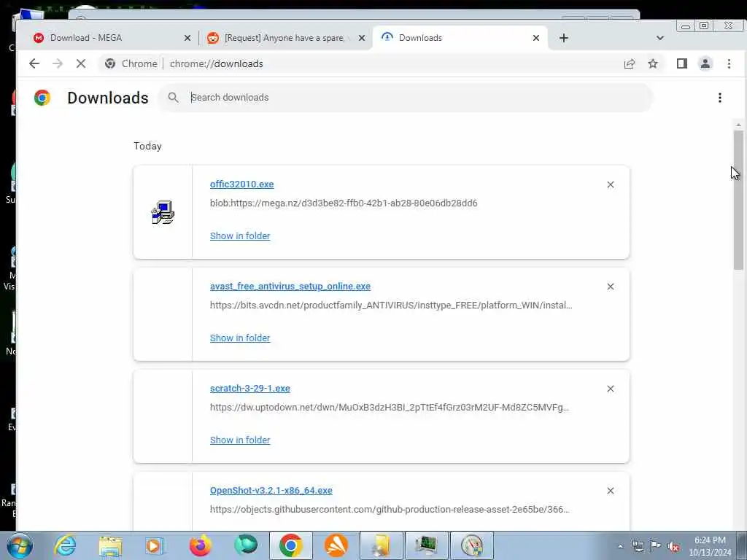This screenshot has width=747, height=560.
Task: Open OpenShot-v3.2.1-x86_64.exe link
Action: click(x=271, y=491)
